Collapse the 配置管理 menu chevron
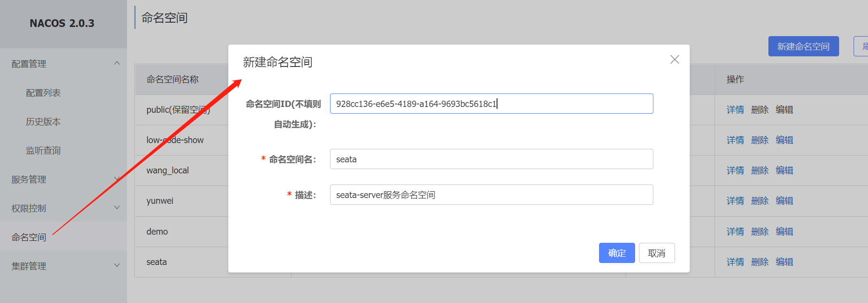The height and width of the screenshot is (303, 868). click(x=116, y=63)
